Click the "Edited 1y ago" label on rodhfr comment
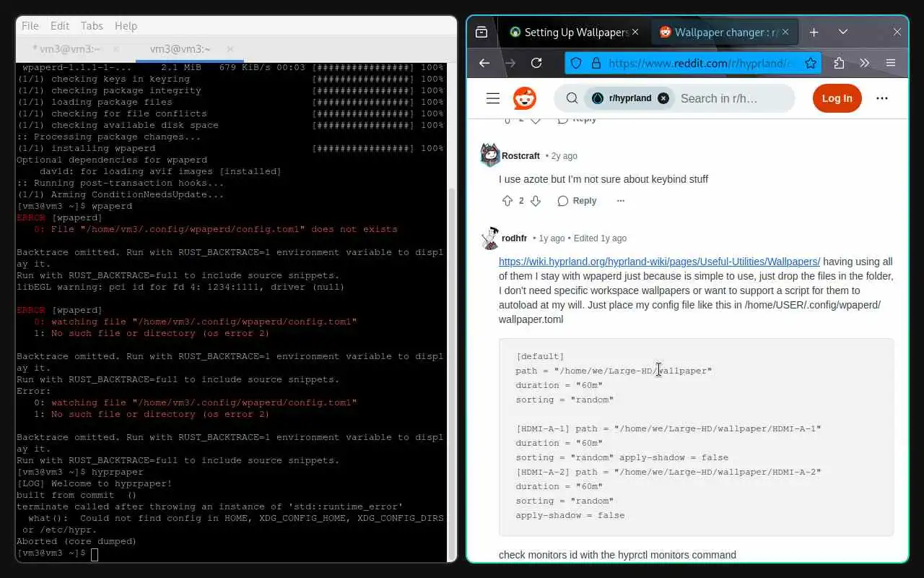 tap(600, 238)
